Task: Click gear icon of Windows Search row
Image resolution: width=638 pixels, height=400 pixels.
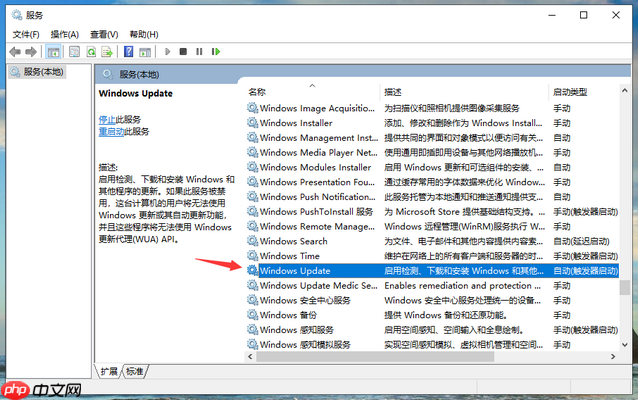Action: click(252, 240)
